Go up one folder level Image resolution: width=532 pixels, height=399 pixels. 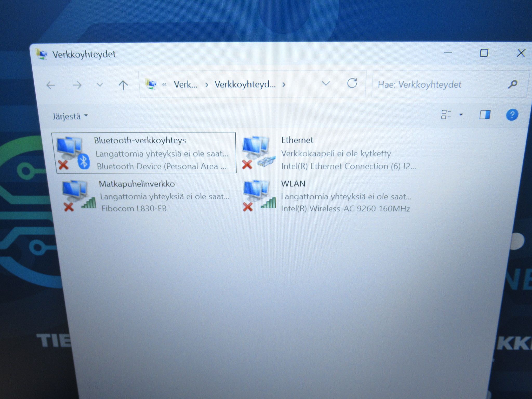(123, 85)
